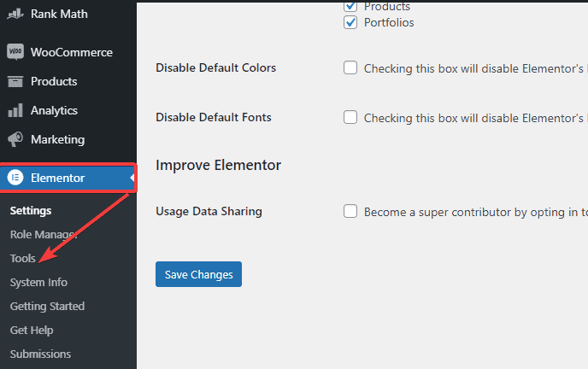Screen dimensions: 588x369
Task: Click the WooCommerce logo icon
Action: coord(15,52)
